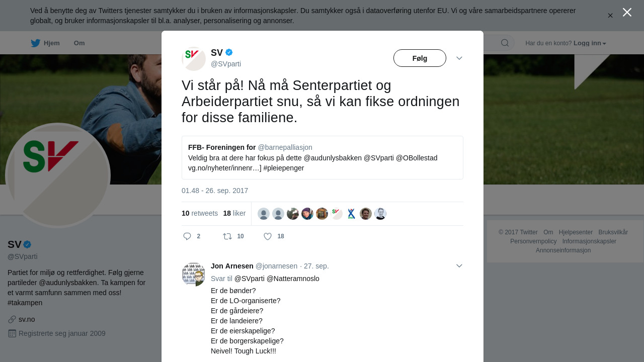Click the Twitter bird Hjem icon
Image resolution: width=644 pixels, height=362 pixels.
pos(35,43)
